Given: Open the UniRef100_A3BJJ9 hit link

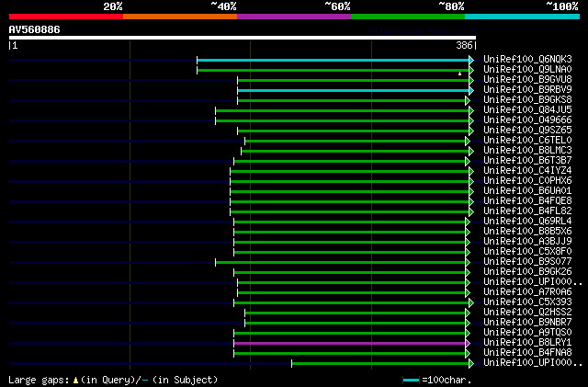Looking at the screenshot, I should [527, 242].
